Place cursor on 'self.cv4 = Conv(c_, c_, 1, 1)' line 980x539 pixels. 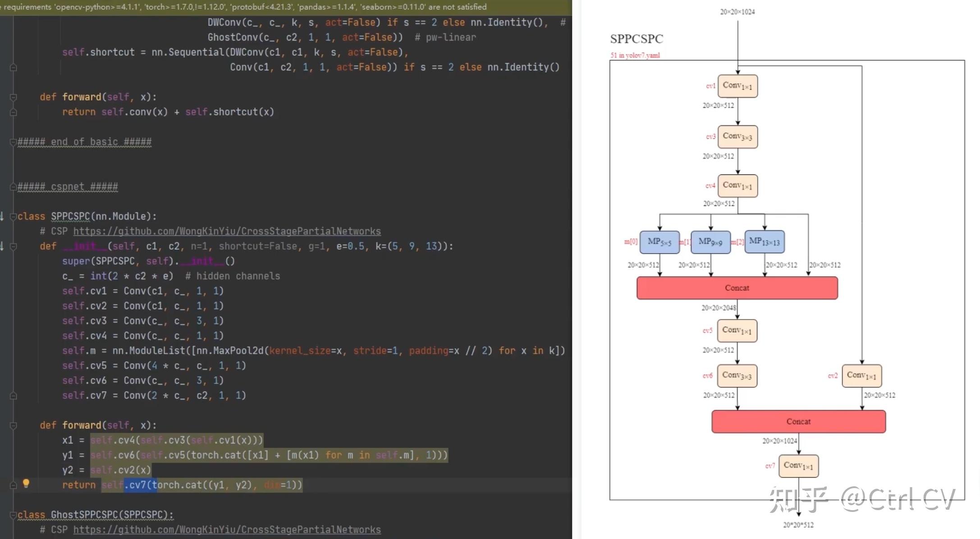tap(143, 336)
